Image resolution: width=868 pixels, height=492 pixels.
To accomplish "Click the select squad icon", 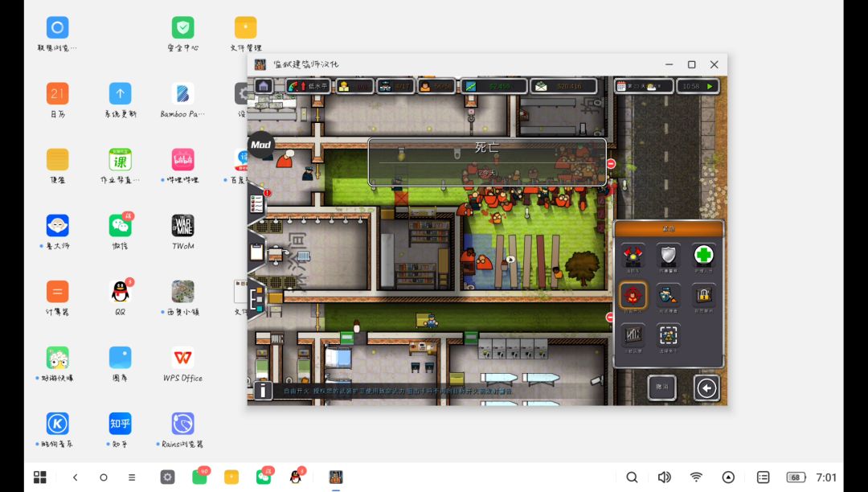I will tap(669, 334).
